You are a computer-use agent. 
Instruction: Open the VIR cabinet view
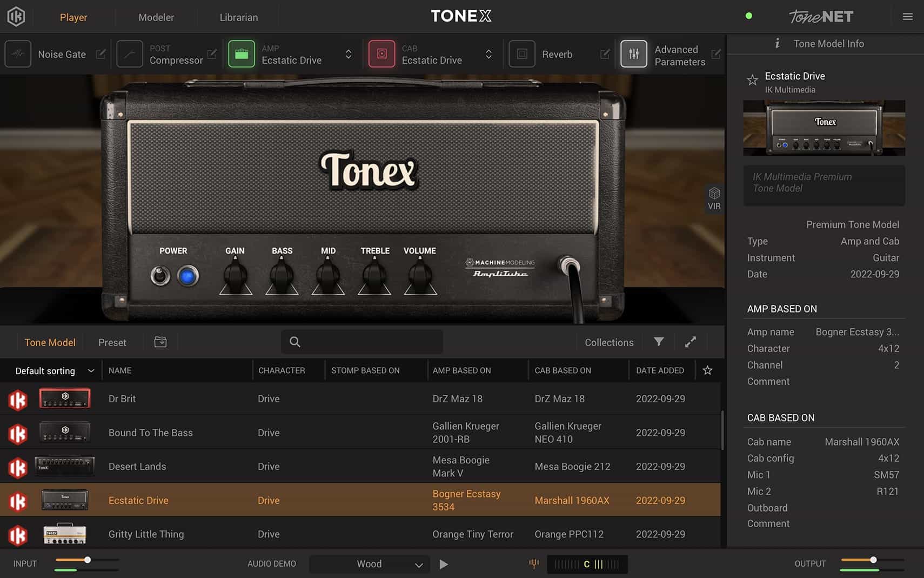click(x=714, y=198)
